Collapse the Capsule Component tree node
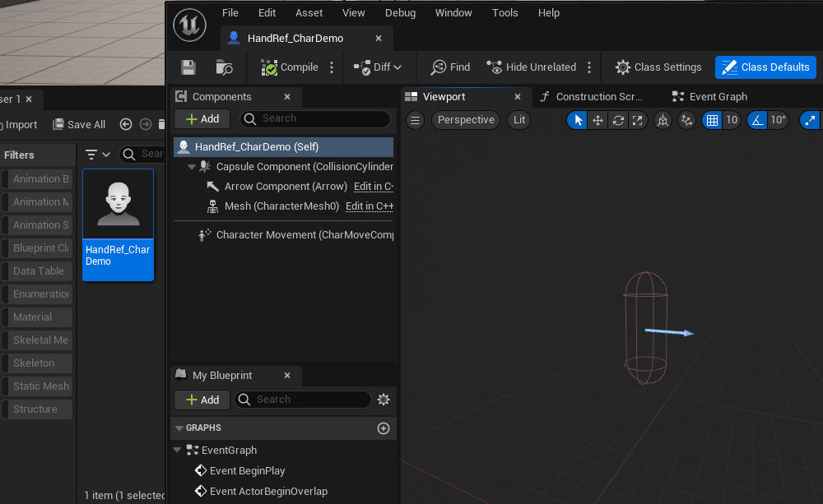This screenshot has width=823, height=504. (192, 167)
